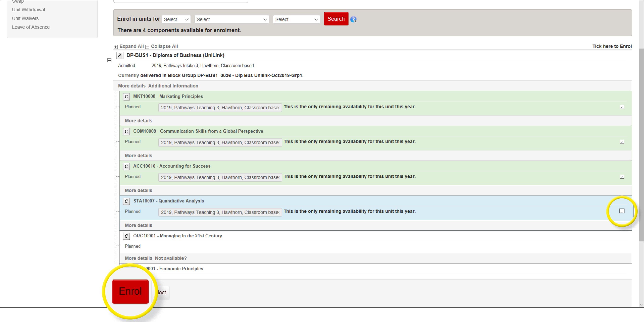This screenshot has height=322, width=644.
Task: Click the C icon next to COM10009
Action: pos(126,132)
